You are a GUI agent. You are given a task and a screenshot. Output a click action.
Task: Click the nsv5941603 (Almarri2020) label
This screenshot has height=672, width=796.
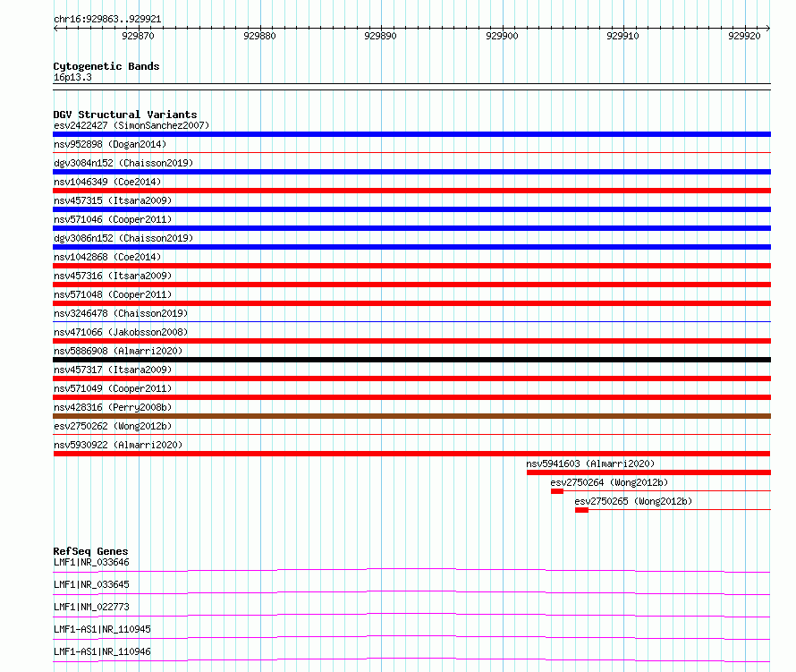point(590,464)
